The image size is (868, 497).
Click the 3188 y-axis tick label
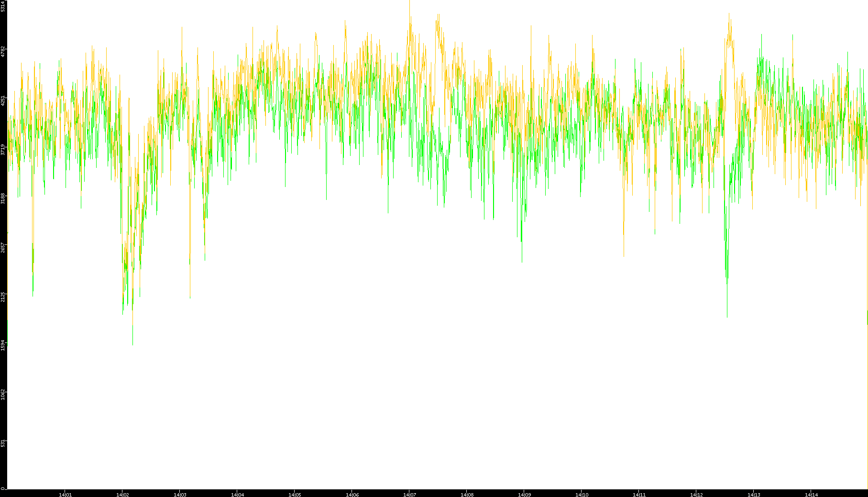click(3, 198)
